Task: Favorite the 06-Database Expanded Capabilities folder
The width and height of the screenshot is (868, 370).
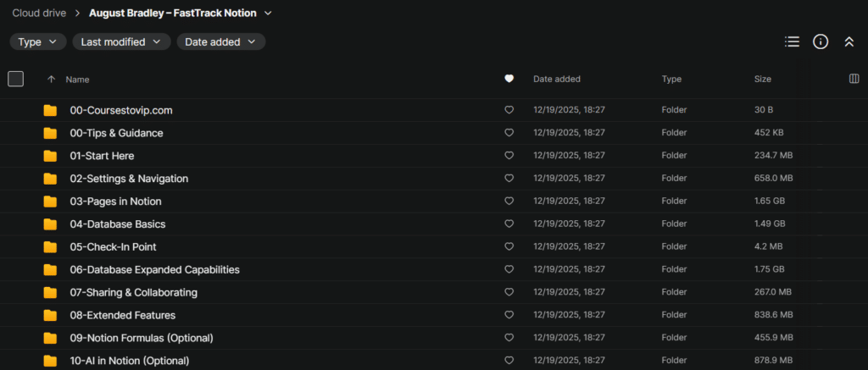Action: pos(509,270)
